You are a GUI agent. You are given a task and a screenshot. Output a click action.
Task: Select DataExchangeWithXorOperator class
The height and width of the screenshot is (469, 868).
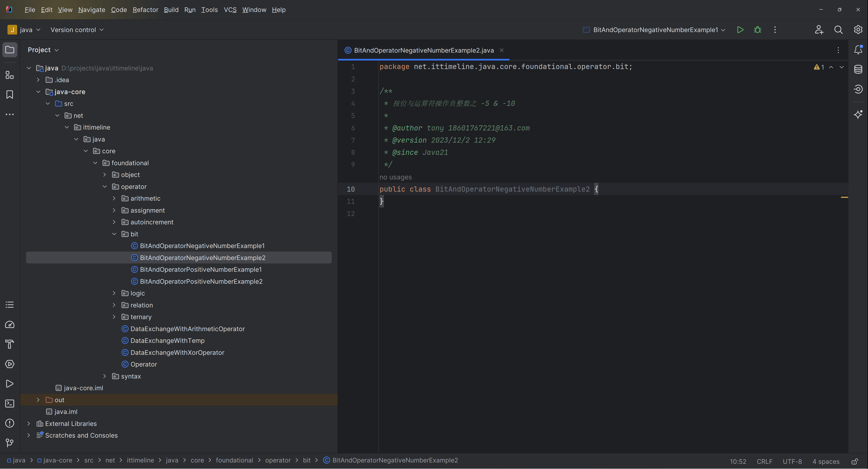[x=177, y=353]
